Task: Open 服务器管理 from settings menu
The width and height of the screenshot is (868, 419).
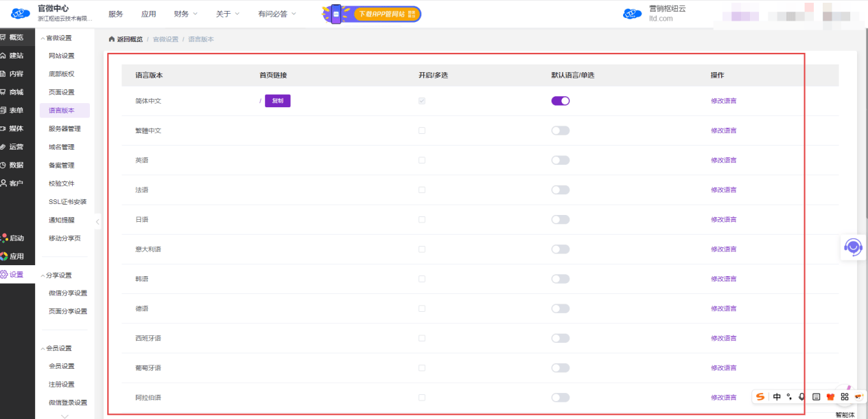Action: (x=64, y=128)
